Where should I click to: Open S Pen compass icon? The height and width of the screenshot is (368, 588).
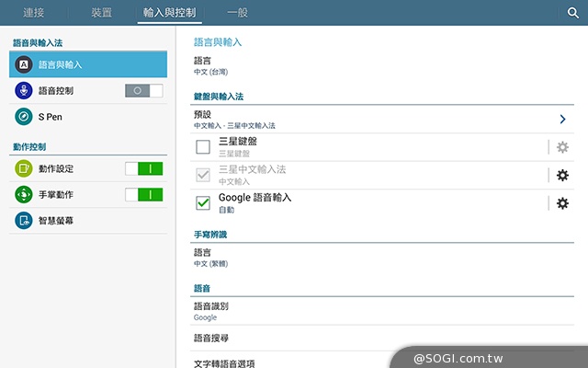tap(24, 117)
